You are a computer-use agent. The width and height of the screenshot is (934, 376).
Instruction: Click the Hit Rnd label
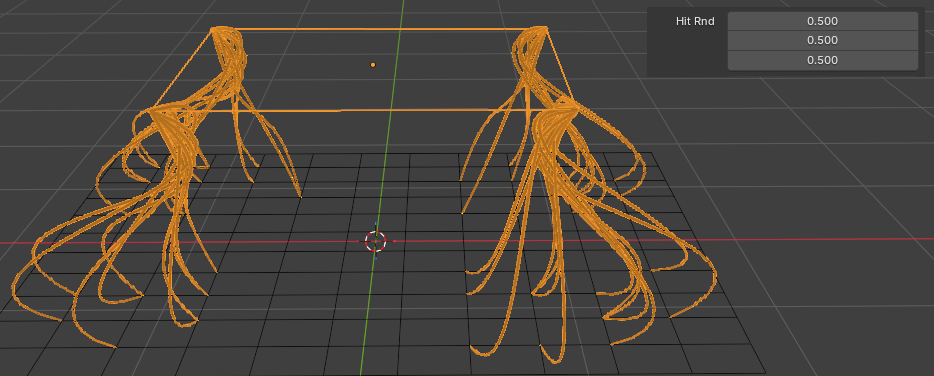tap(695, 21)
